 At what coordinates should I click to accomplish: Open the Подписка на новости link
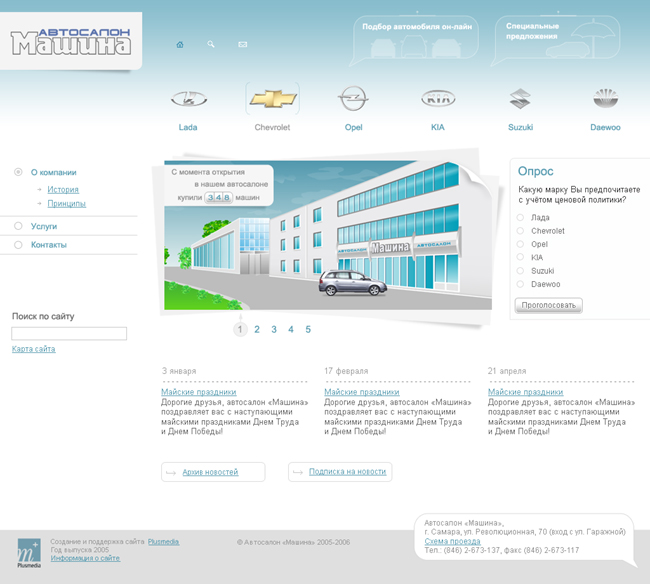coord(347,472)
